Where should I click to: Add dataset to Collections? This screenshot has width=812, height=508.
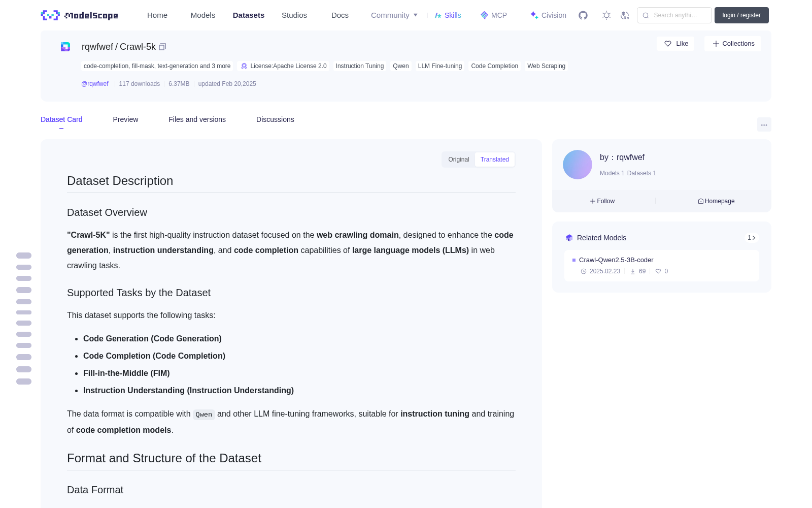[733, 44]
